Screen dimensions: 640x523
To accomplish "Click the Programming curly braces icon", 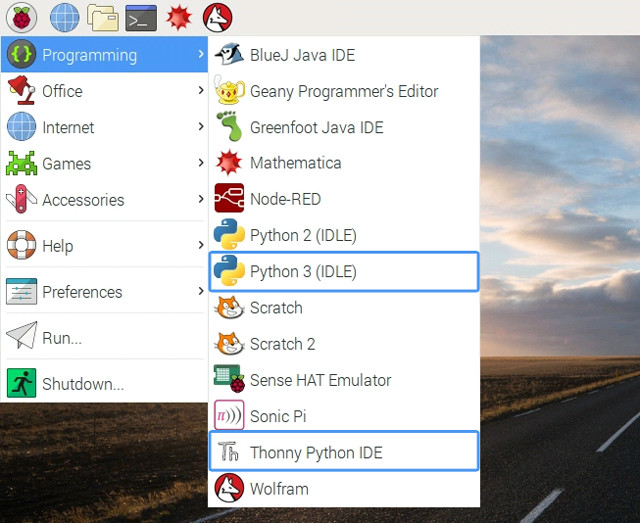I will pyautogui.click(x=21, y=54).
